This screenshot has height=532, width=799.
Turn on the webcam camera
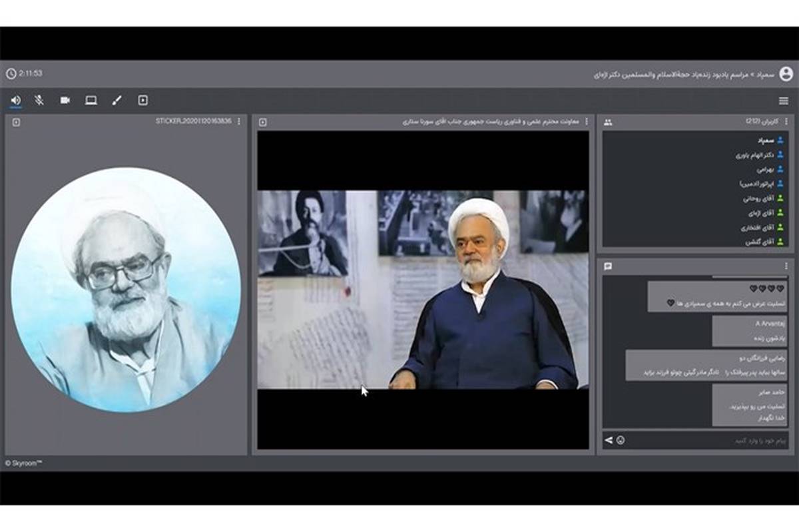pyautogui.click(x=65, y=101)
